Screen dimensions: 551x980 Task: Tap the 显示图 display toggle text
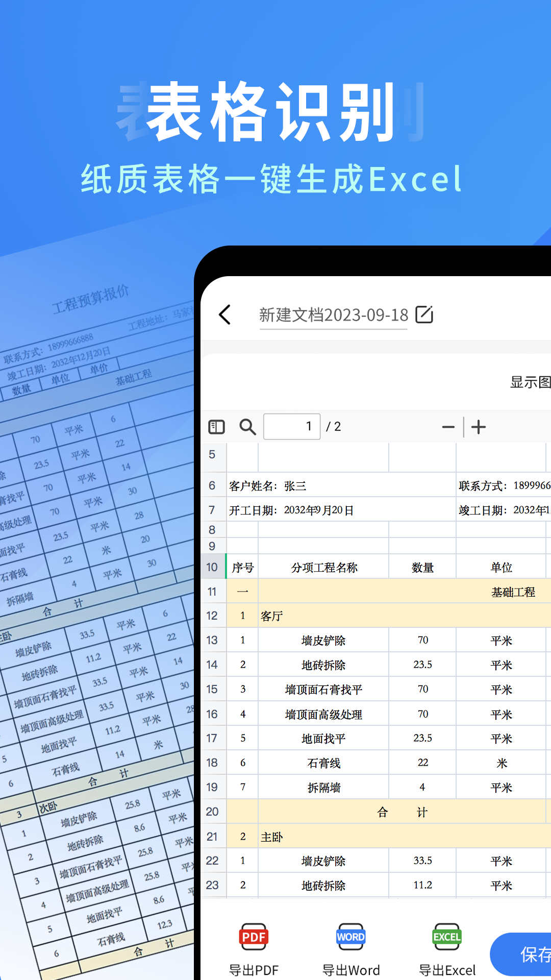pos(530,382)
